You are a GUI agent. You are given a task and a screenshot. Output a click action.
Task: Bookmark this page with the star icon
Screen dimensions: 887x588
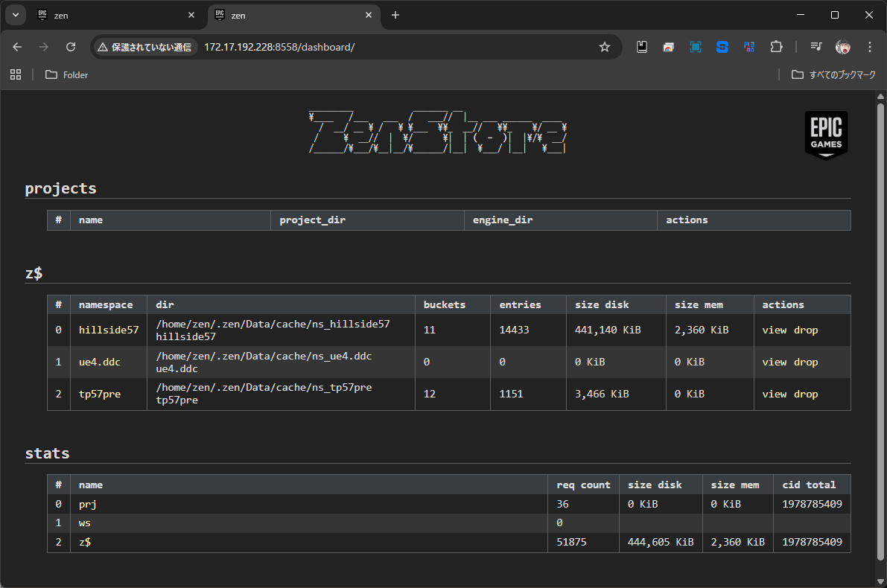pos(605,47)
